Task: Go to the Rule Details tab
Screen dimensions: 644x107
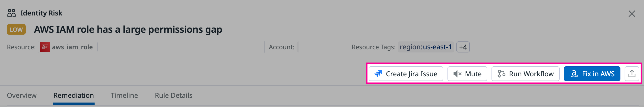Action: coord(173,95)
